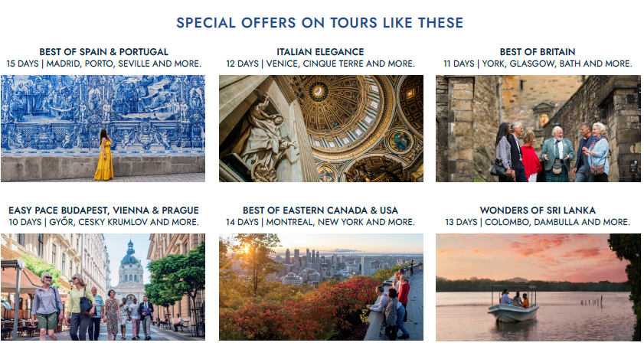Click 'Easy Pace Budapest, Vienna & Prague' title
The image size is (644, 346).
(x=103, y=211)
